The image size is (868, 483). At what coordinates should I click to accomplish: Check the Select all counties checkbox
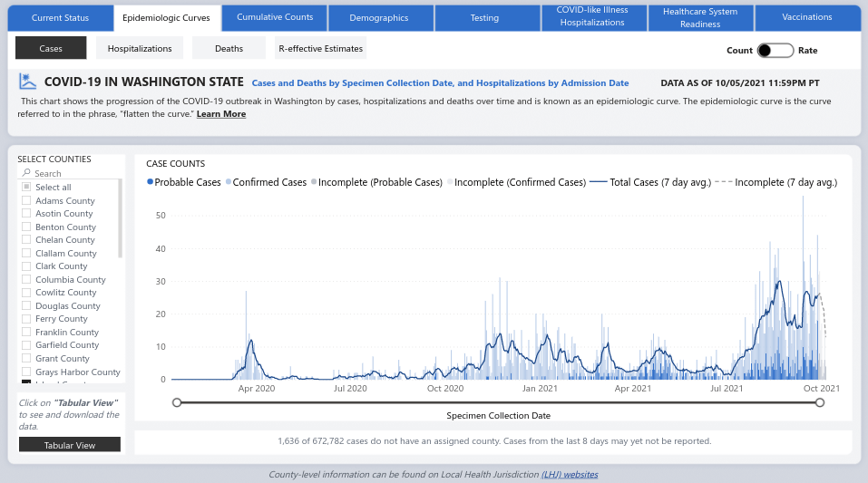(x=26, y=188)
